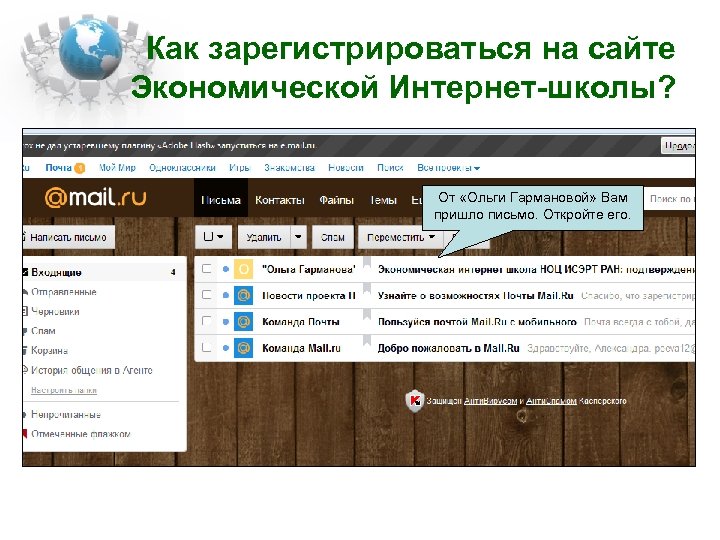Tick checkbox for Команда Mail.ru letter
Image resolution: width=720 pixels, height=540 pixels.
[x=207, y=347]
